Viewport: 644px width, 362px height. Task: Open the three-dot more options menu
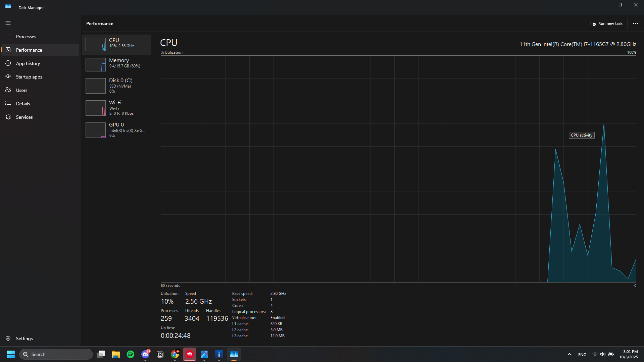635,23
